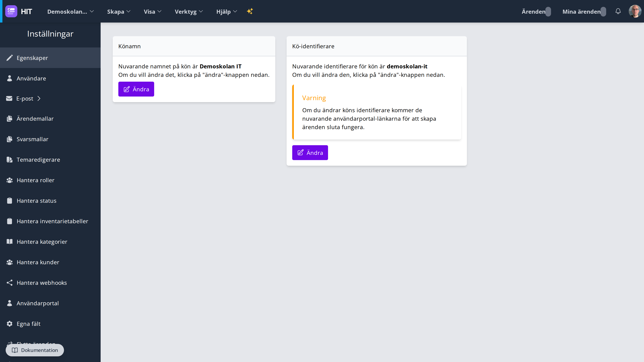Click the Hantera kunder group icon
The height and width of the screenshot is (362, 644).
pyautogui.click(x=9, y=262)
